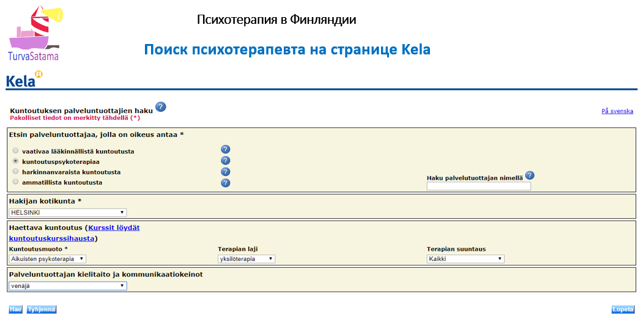644x321 pixels.
Task: Click the Hakijan kotikunta label
Action: click(45, 201)
